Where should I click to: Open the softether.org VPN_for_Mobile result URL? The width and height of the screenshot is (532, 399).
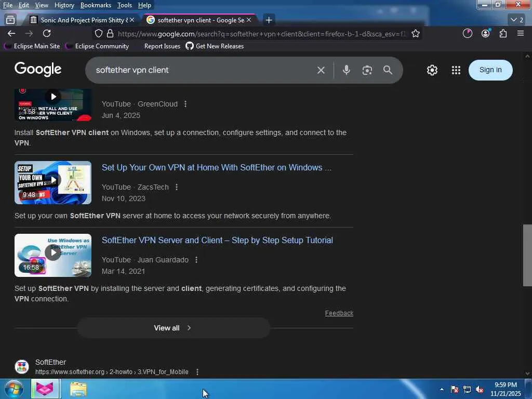(x=112, y=372)
